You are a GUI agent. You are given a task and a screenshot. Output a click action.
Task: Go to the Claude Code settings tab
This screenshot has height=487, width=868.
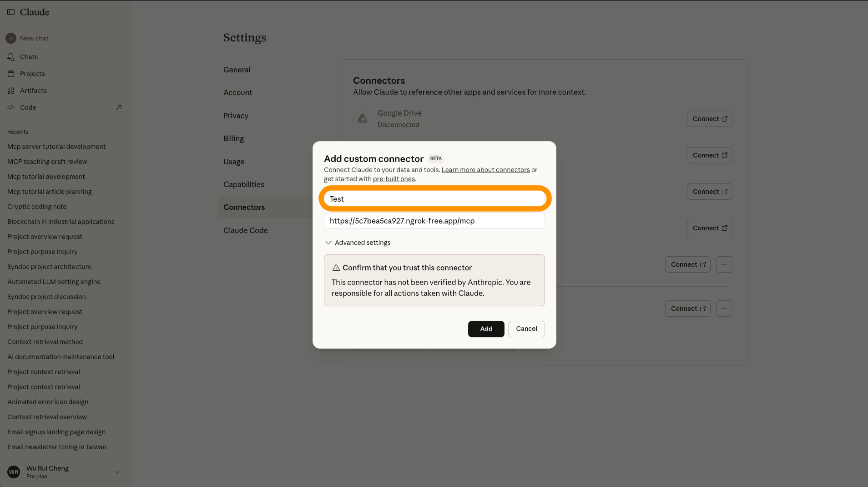(x=245, y=230)
